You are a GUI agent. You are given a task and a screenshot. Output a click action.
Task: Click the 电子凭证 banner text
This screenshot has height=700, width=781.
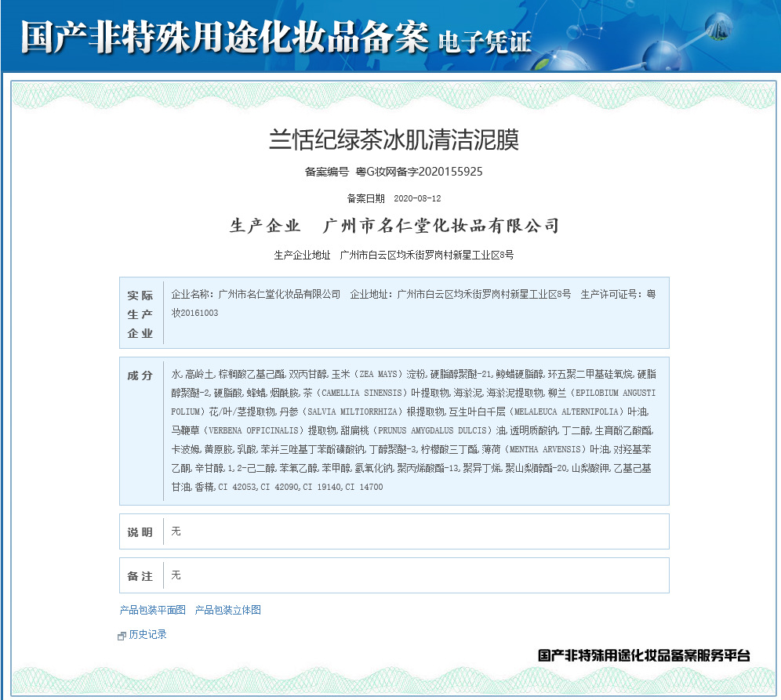point(485,42)
